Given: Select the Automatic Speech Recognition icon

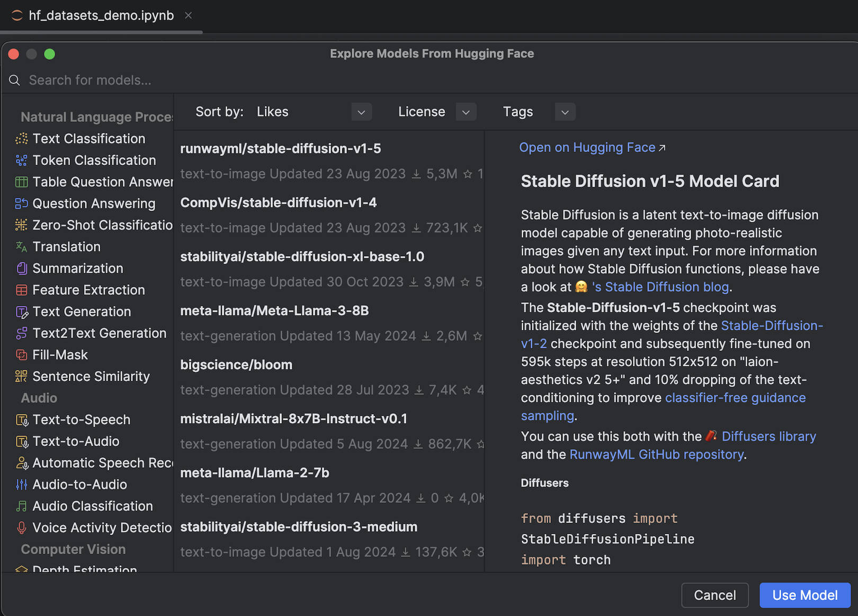Looking at the screenshot, I should tap(21, 463).
